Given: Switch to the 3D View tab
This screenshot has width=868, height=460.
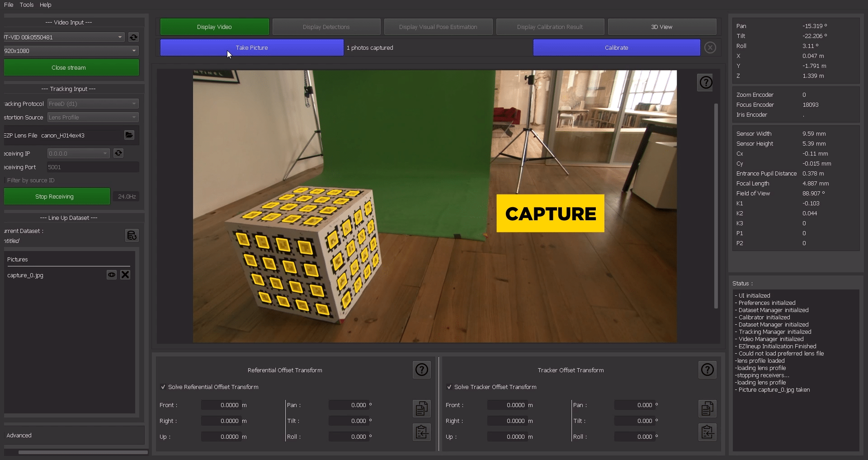Looking at the screenshot, I should [x=661, y=27].
